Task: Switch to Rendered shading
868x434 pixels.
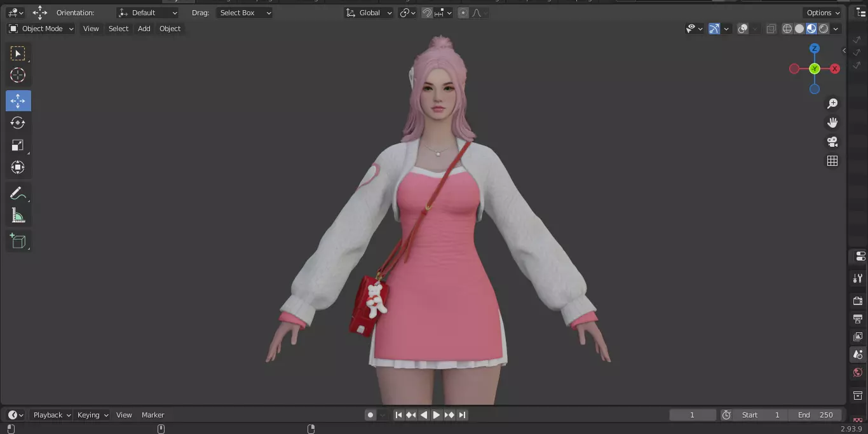Action: pos(824,29)
